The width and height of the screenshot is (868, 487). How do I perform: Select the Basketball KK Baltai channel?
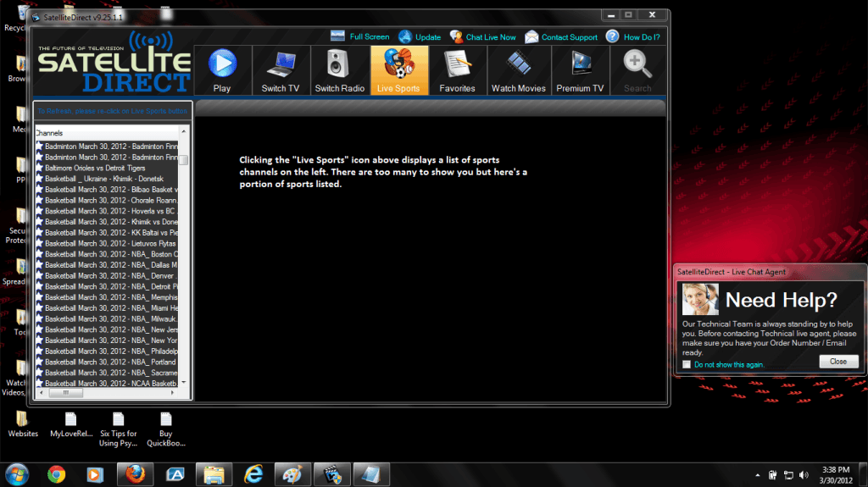click(x=107, y=233)
